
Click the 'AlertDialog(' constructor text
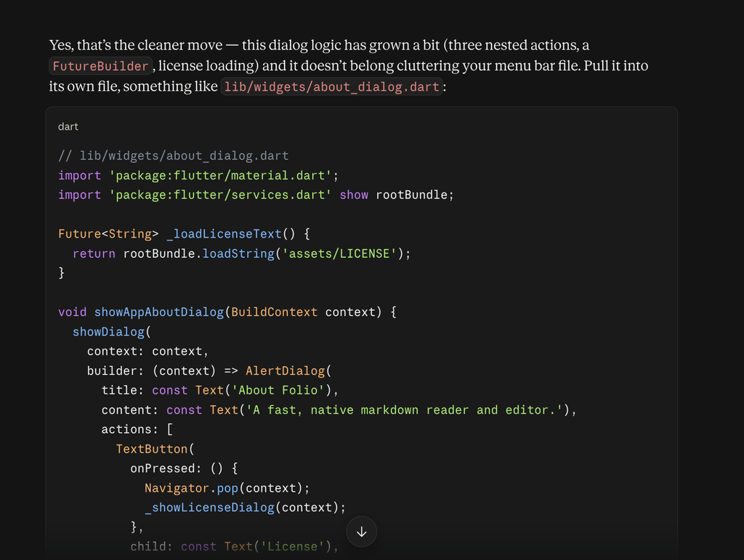288,371
